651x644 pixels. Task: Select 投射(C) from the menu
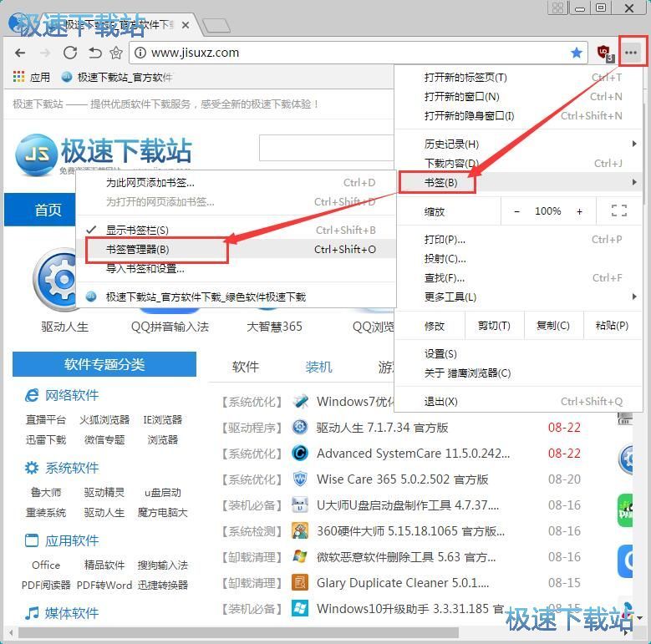tap(518, 258)
